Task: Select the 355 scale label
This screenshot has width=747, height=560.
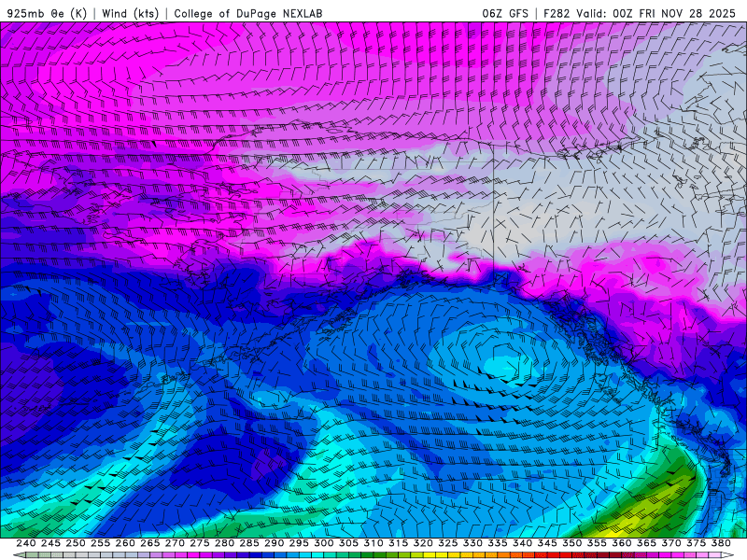Action: [x=597, y=543]
